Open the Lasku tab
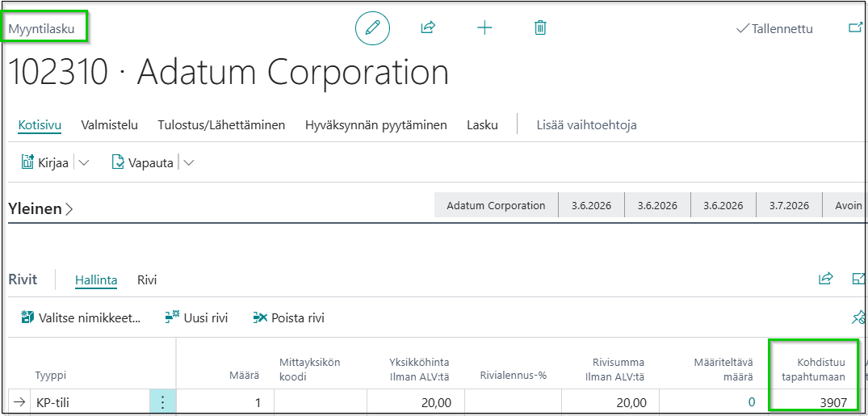This screenshot has width=868, height=416. tap(482, 124)
